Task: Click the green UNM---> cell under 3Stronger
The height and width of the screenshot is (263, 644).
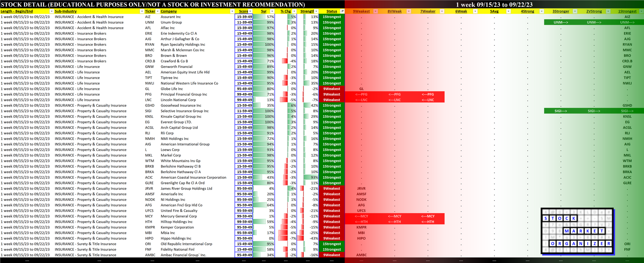Action: point(561,22)
